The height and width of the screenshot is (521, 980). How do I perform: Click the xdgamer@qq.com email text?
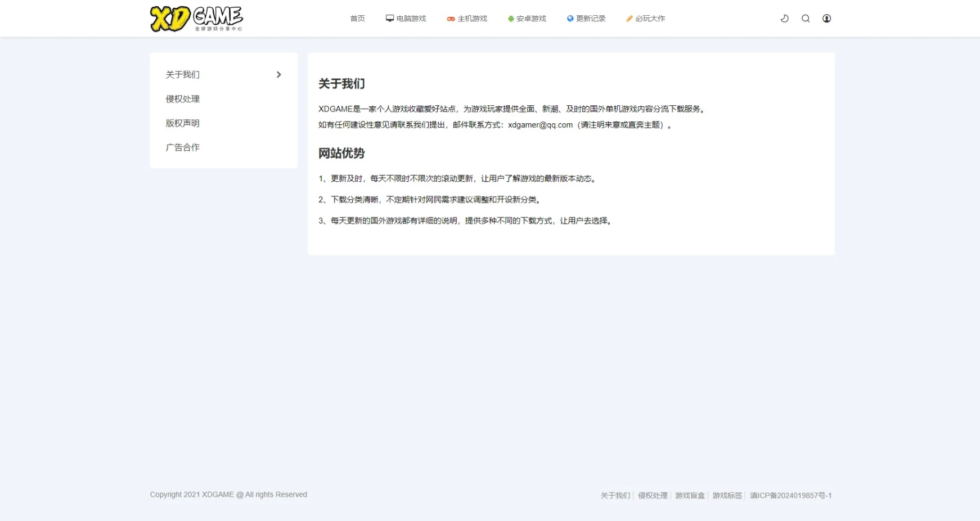coord(540,125)
